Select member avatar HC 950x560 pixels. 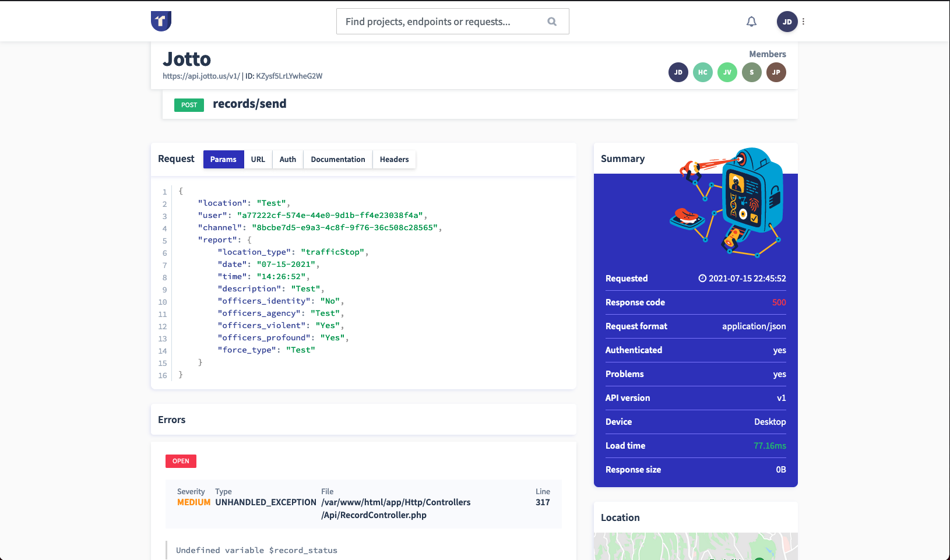[x=703, y=72]
